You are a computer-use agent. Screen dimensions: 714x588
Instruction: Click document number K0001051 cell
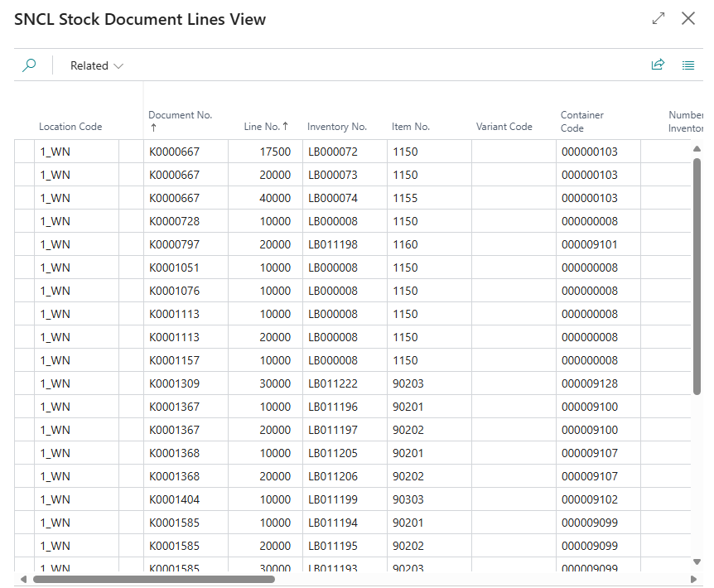point(174,267)
